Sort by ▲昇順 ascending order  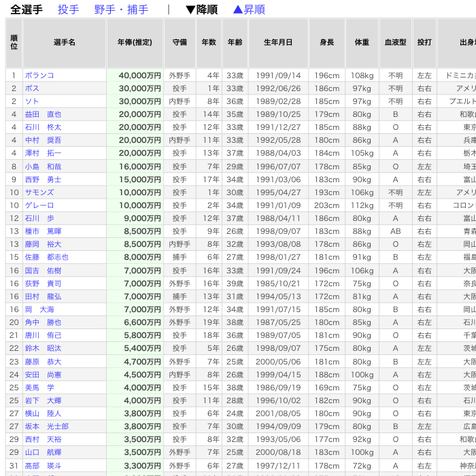[248, 10]
